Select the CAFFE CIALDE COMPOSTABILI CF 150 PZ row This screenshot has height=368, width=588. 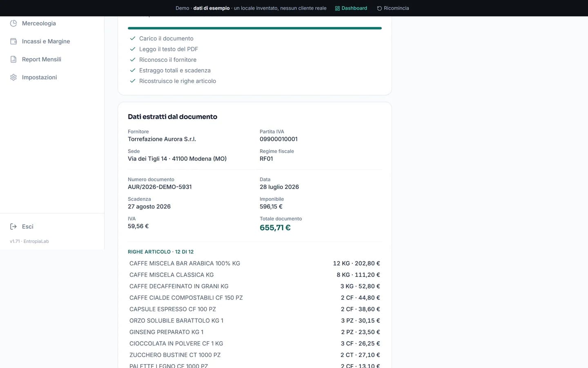[x=255, y=298]
